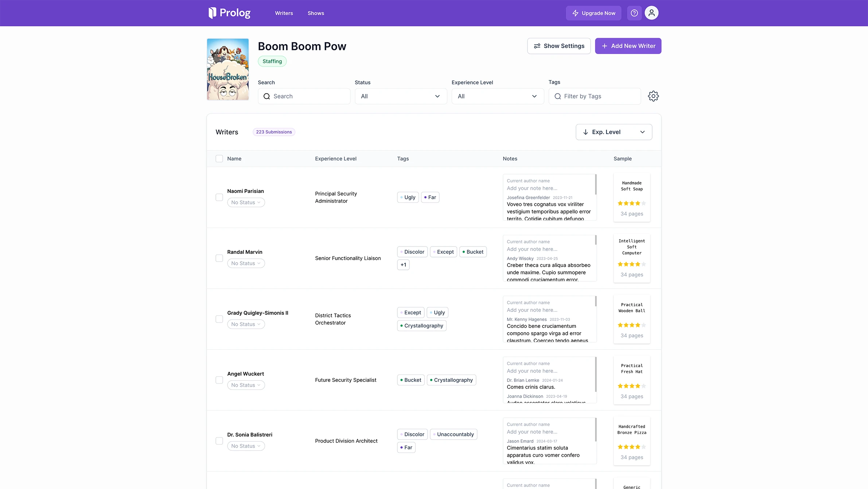Open the Status filter dropdown
This screenshot has width=868, height=489.
[401, 96]
